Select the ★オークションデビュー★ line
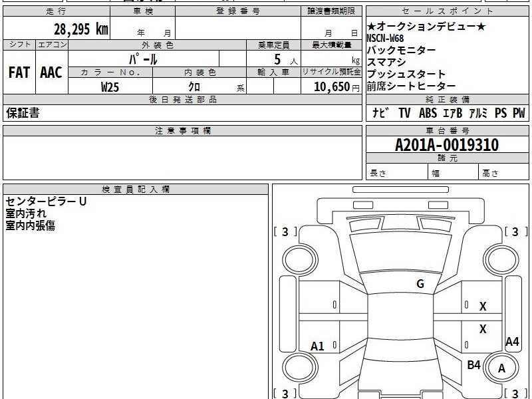This screenshot has height=399, width=532. (426, 26)
